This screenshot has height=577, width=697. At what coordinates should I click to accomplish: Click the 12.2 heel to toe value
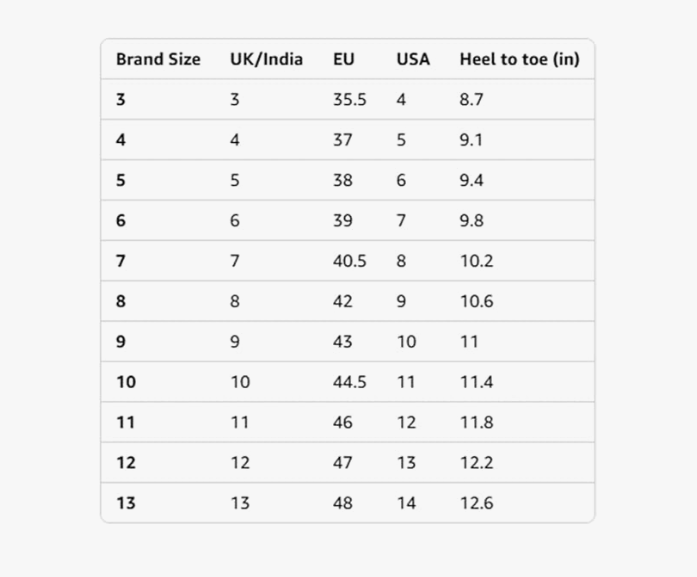(476, 463)
